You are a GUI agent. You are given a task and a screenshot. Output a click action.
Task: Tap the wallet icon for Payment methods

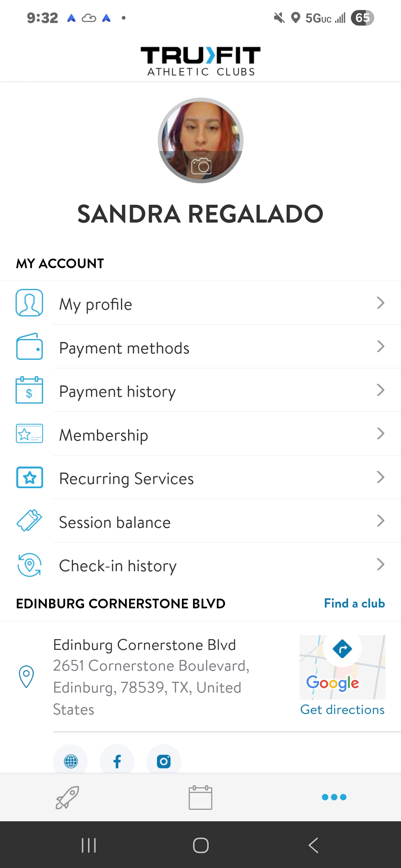coord(29,347)
